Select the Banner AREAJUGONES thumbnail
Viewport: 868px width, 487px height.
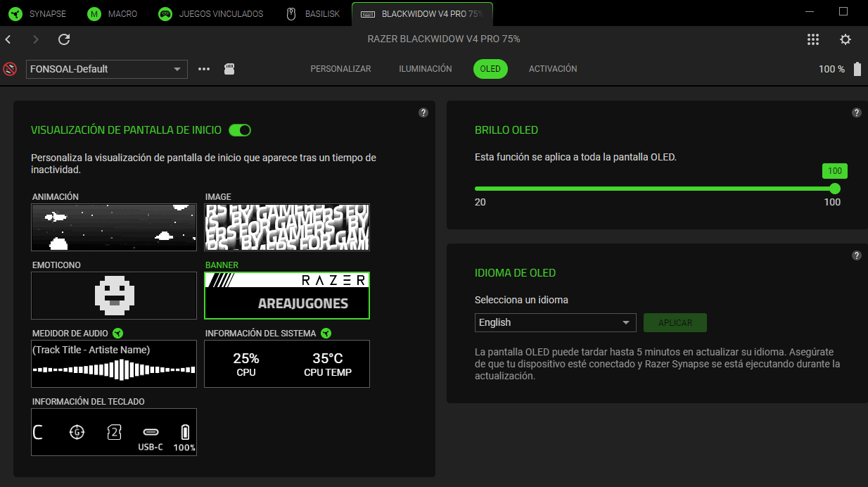click(287, 296)
